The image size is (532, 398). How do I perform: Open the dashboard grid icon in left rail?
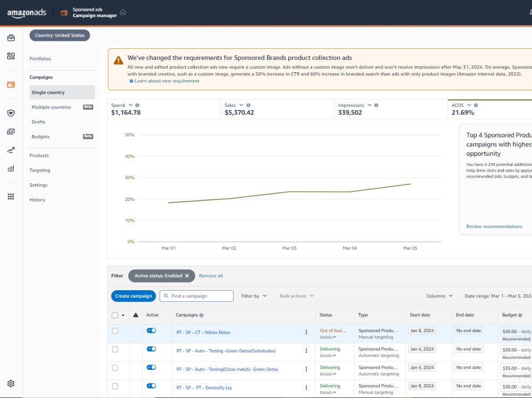pos(11,56)
